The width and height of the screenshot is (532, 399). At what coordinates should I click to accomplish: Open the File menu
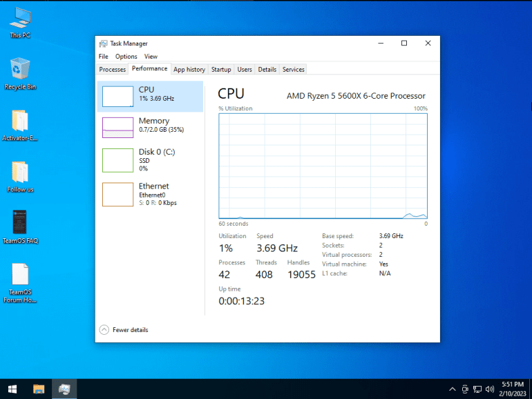[104, 57]
